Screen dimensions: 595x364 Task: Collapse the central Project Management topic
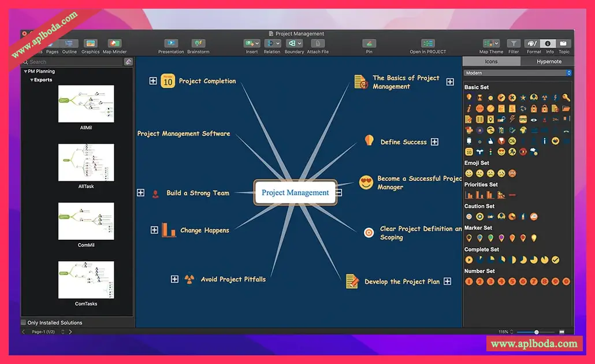339,193
